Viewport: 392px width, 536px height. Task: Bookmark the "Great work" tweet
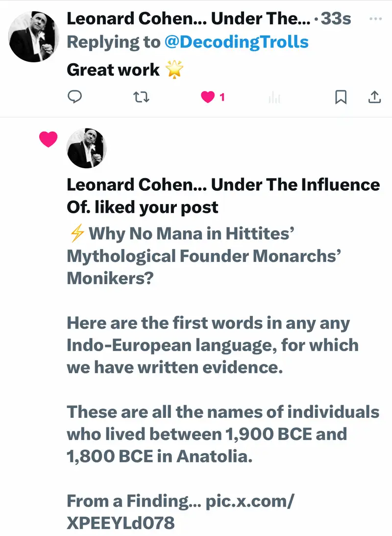[341, 98]
